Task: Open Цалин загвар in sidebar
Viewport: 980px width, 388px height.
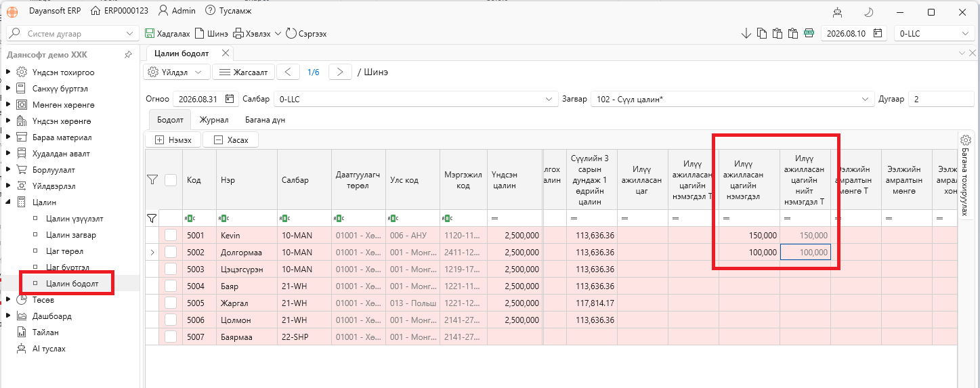Action: 71,235
